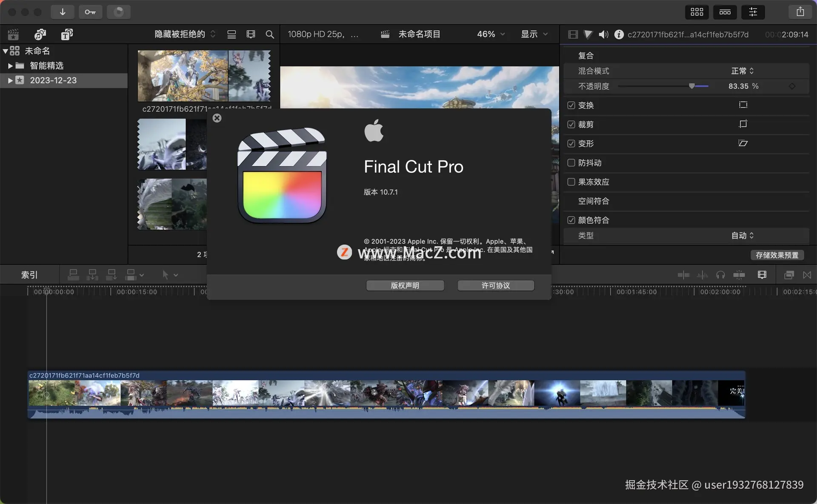Click the import media arrow icon

pyautogui.click(x=63, y=12)
